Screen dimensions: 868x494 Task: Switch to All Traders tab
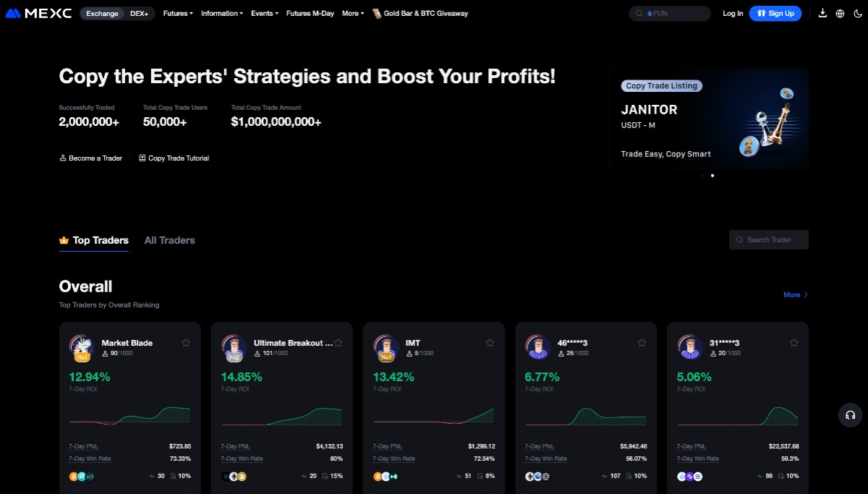tap(169, 240)
